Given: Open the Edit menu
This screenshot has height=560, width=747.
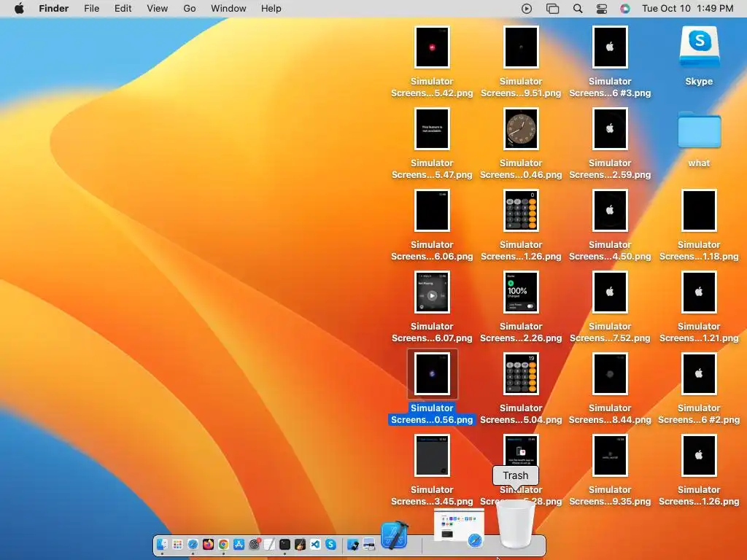Looking at the screenshot, I should click(123, 9).
